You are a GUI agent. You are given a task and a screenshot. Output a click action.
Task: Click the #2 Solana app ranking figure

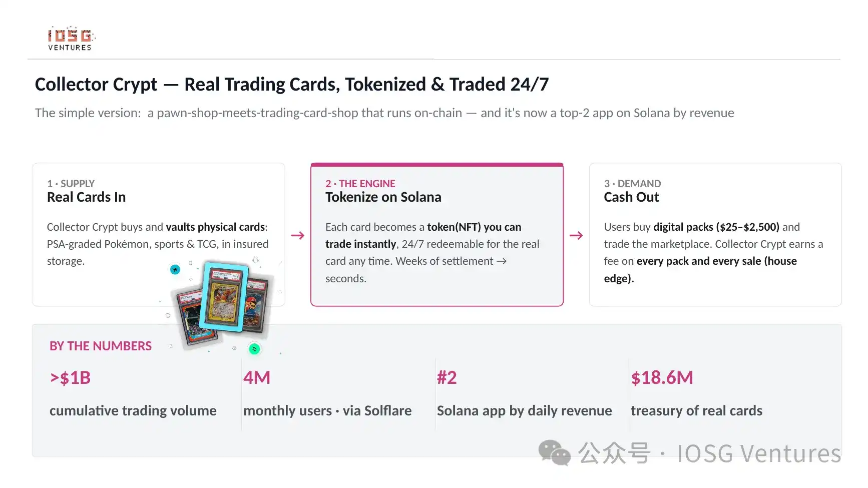pos(447,377)
